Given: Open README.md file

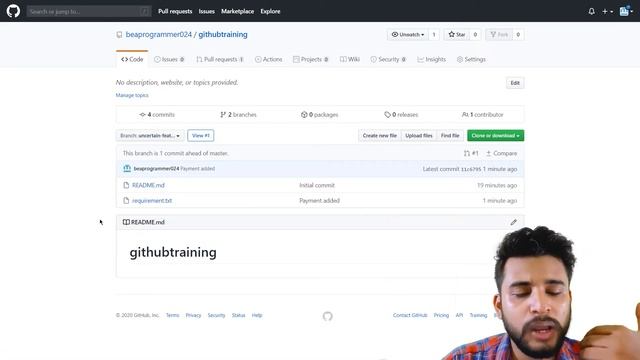Looking at the screenshot, I should tap(148, 185).
